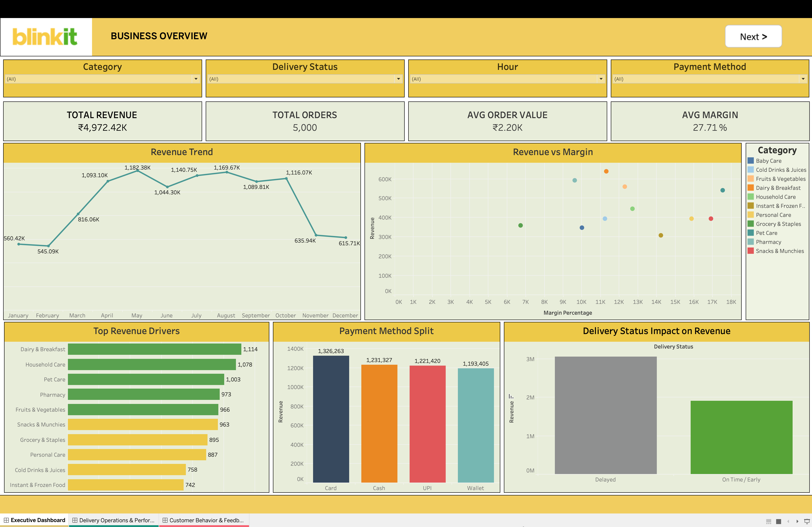This screenshot has height=527, width=812.
Task: Click the Instant & Frozen Food revenue bar
Action: point(126,485)
